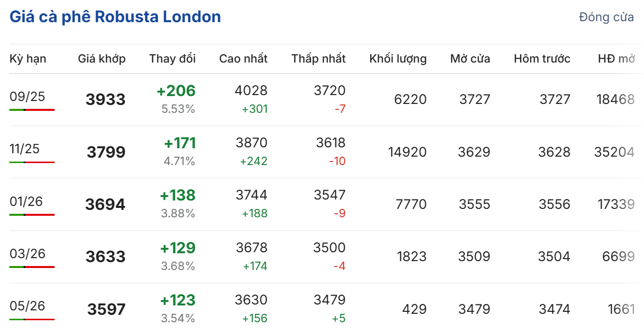The width and height of the screenshot is (644, 335).
Task: Click the "Mở cửa" column header
Action: (470, 59)
